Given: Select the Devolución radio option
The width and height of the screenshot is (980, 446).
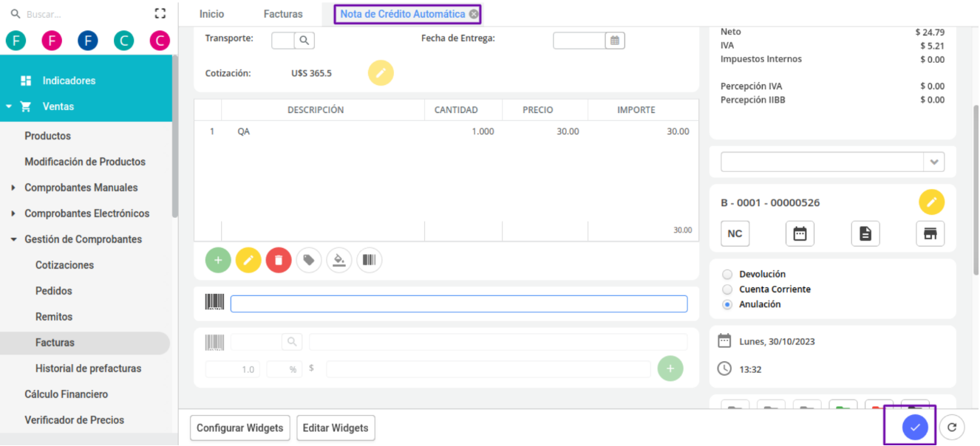Looking at the screenshot, I should (727, 275).
